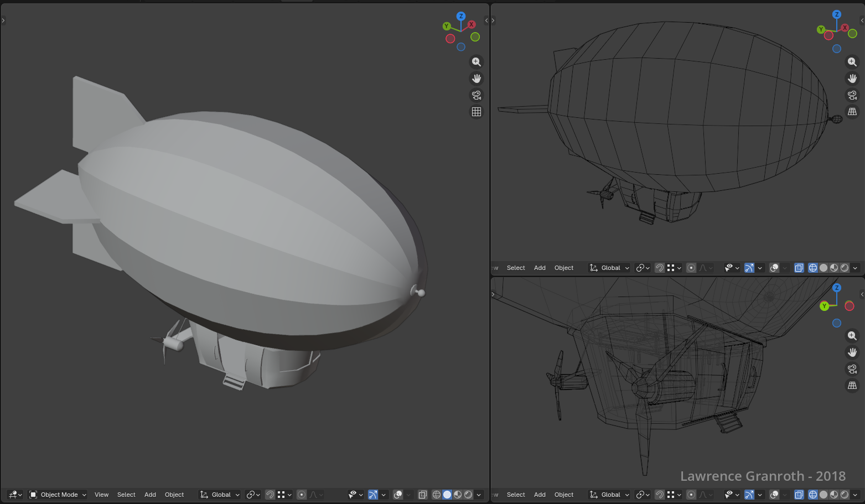Open Object menu in the bottom-right viewport
This screenshot has width=865, height=504.
point(564,495)
